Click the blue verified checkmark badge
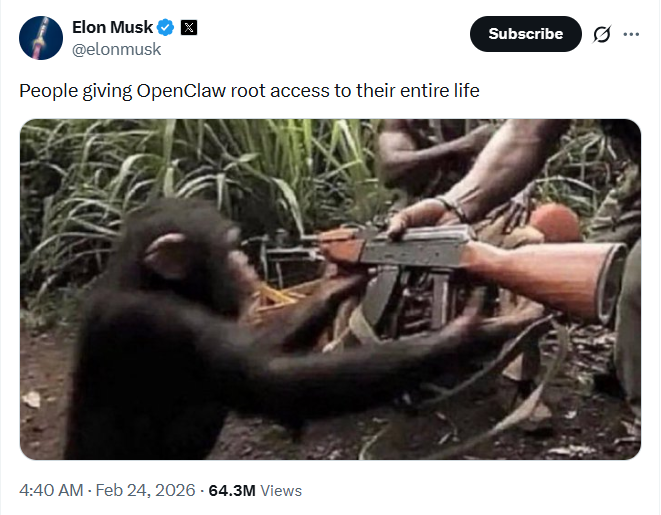Viewport: 661px width, 515px height. [x=165, y=28]
